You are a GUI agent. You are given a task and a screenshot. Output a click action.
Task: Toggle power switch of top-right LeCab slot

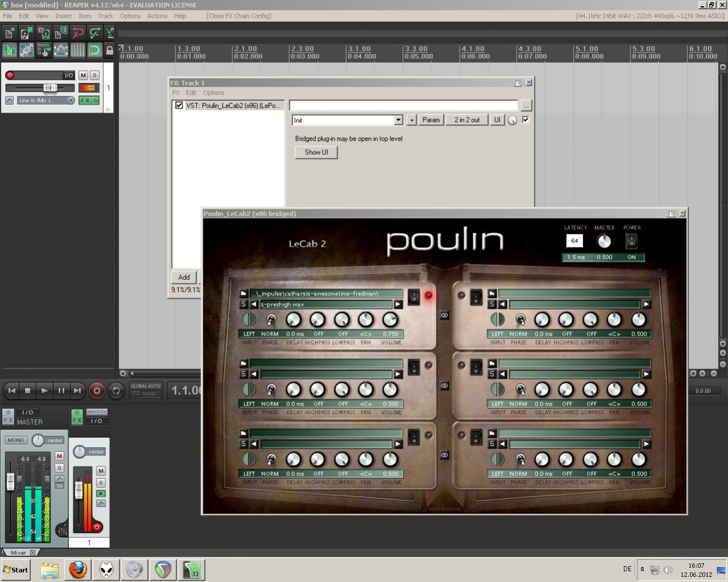click(x=476, y=296)
